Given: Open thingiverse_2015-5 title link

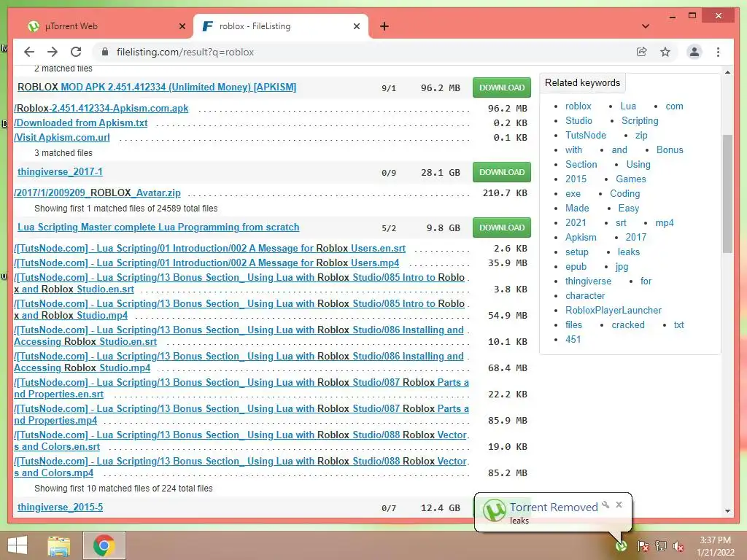Looking at the screenshot, I should pos(60,507).
